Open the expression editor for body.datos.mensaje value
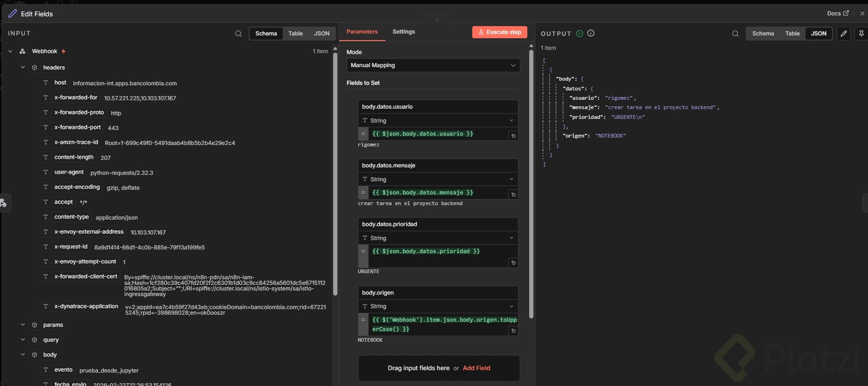868x386 pixels. tap(513, 194)
